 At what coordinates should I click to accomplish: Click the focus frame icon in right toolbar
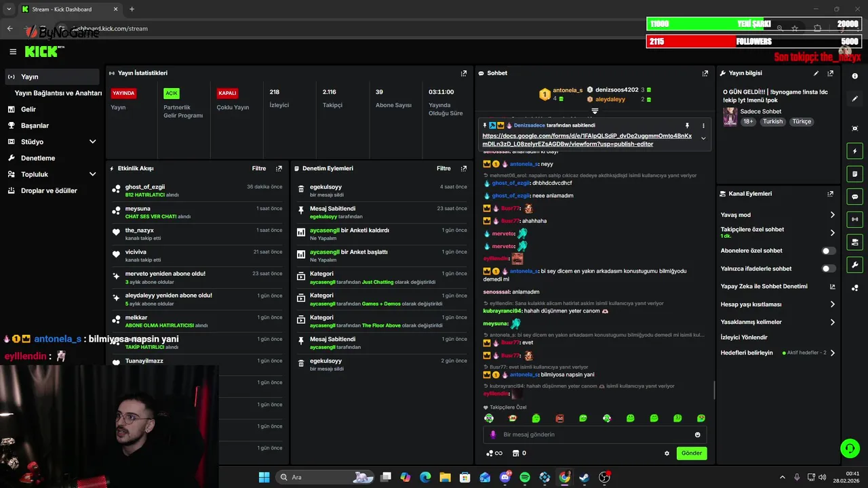pos(854,129)
